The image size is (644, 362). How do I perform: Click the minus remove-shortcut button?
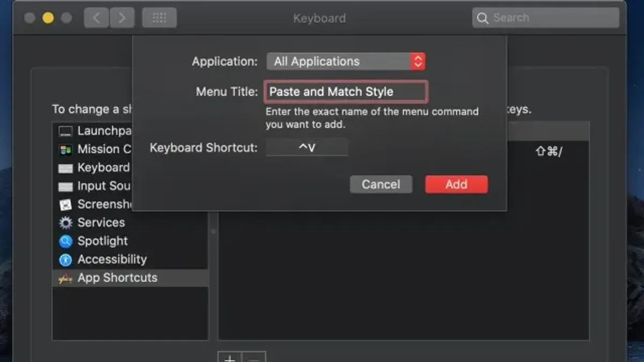[x=254, y=357]
